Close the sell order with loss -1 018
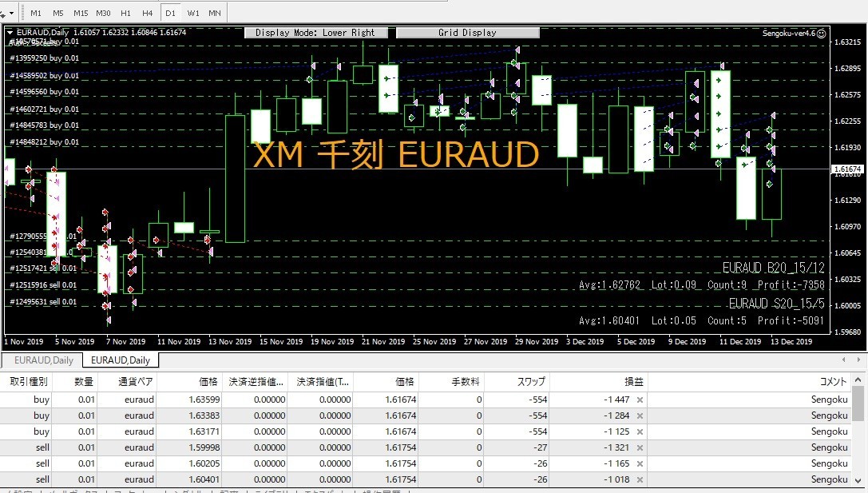Image resolution: width=868 pixels, height=493 pixels. pyautogui.click(x=640, y=479)
